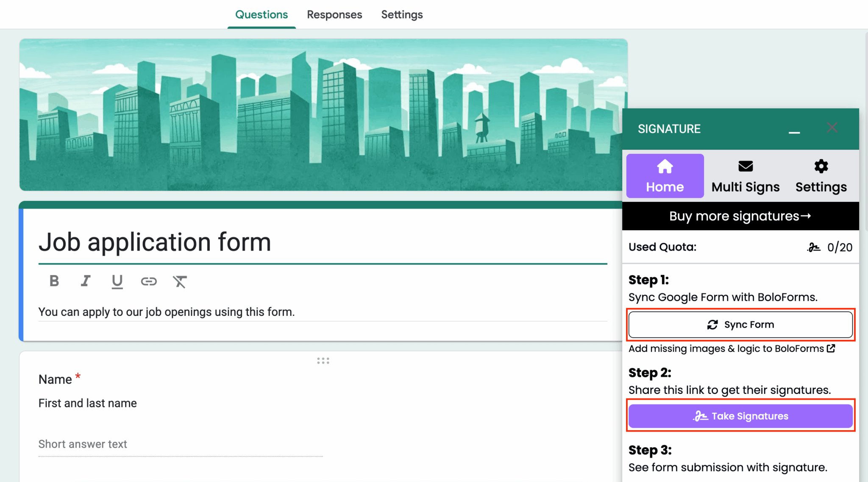Remove formatting with the clear-format icon
The height and width of the screenshot is (482, 868).
(180, 281)
